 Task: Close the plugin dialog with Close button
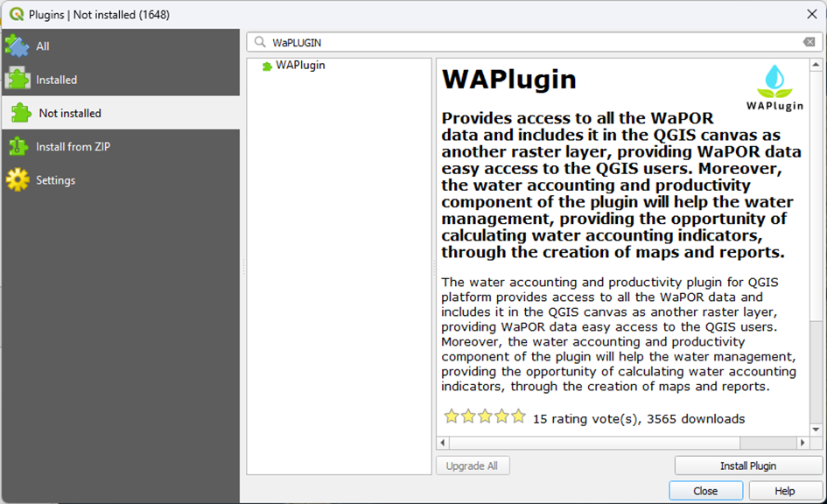705,491
